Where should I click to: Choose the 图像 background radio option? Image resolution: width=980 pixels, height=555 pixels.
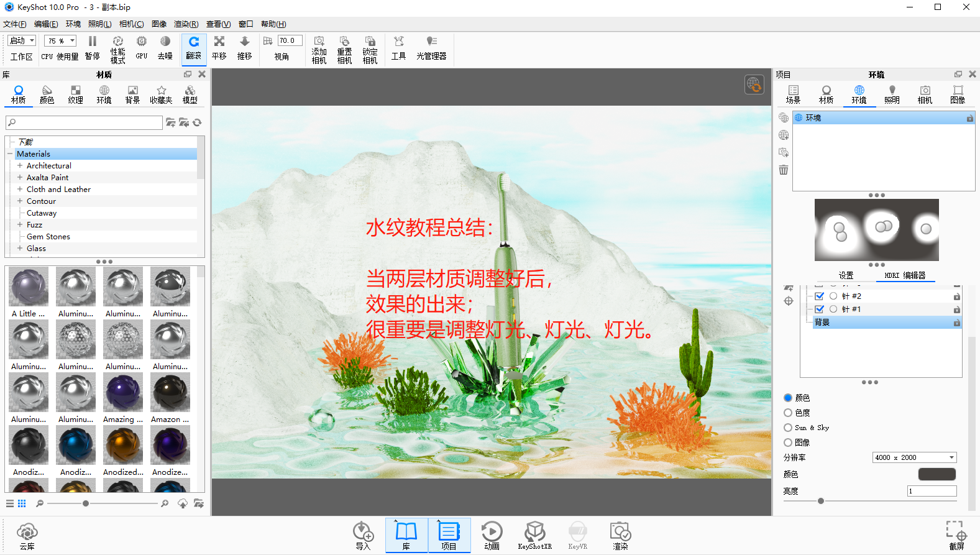(x=788, y=443)
